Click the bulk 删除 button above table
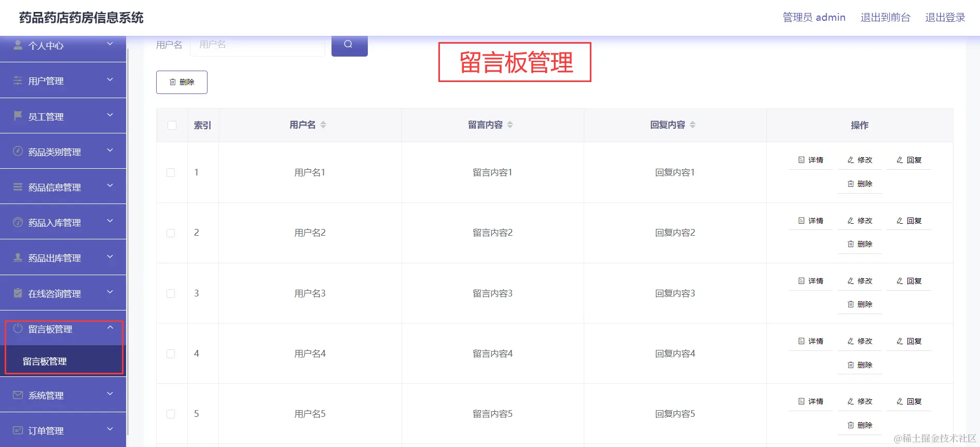980x447 pixels. 182,82
